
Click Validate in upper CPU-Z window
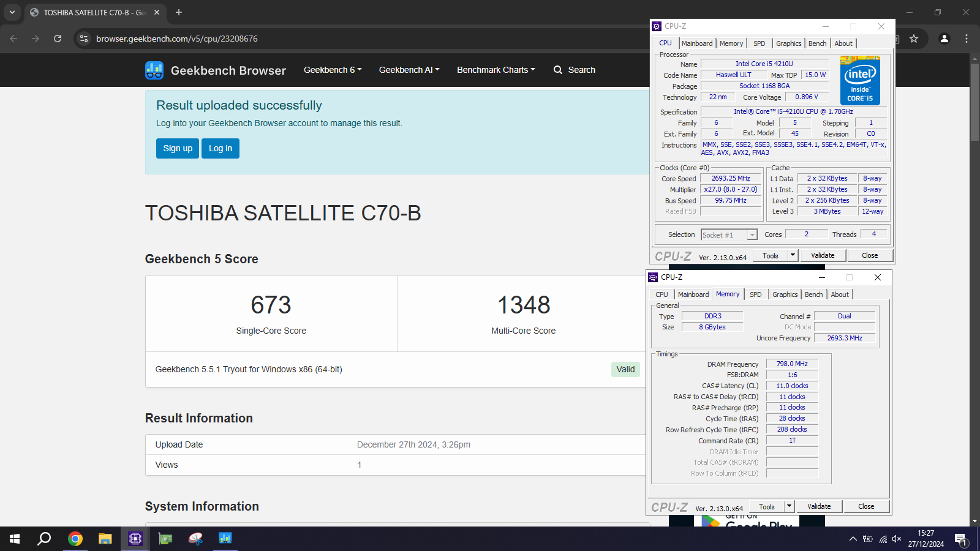click(823, 255)
